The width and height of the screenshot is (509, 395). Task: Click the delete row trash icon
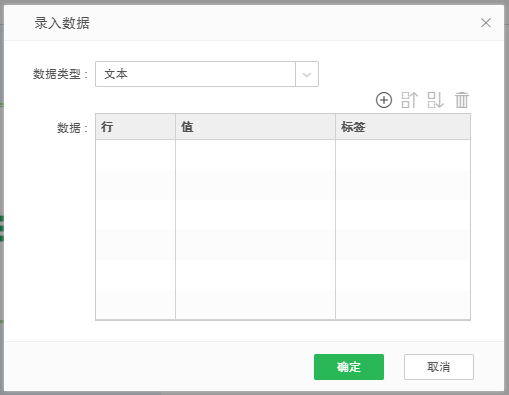(462, 100)
